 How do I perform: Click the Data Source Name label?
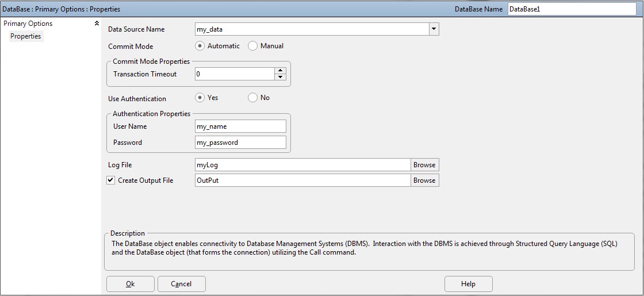click(136, 29)
